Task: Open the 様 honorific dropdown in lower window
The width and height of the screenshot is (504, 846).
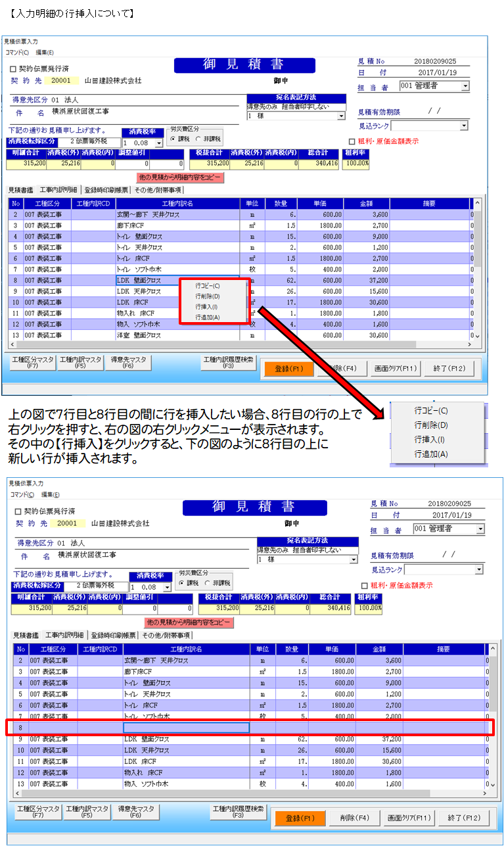Action: coord(352,559)
